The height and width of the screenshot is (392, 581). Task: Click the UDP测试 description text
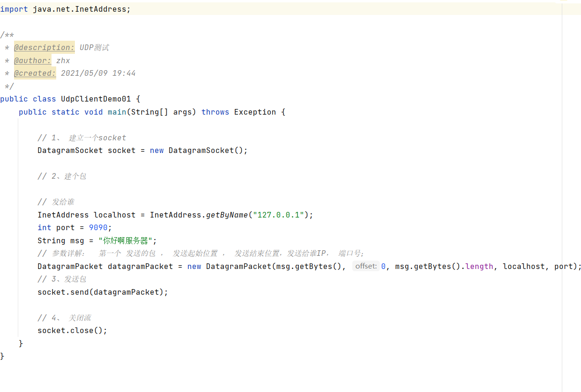pos(94,47)
